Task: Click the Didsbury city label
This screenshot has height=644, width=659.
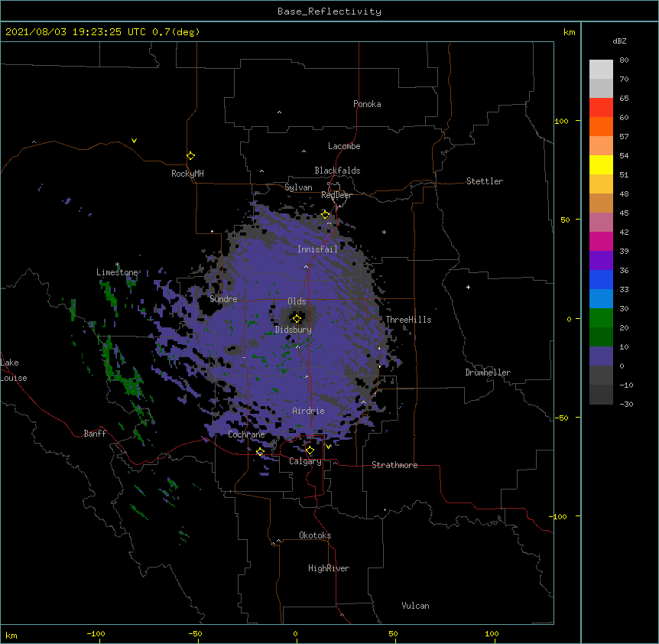Action: tap(293, 330)
